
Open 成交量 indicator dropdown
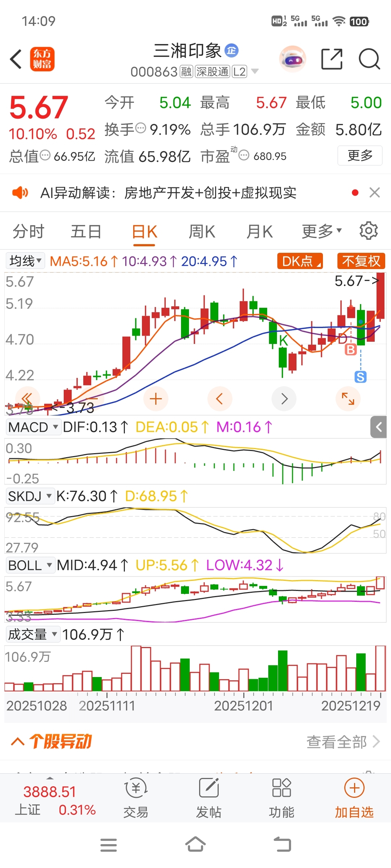tap(33, 634)
